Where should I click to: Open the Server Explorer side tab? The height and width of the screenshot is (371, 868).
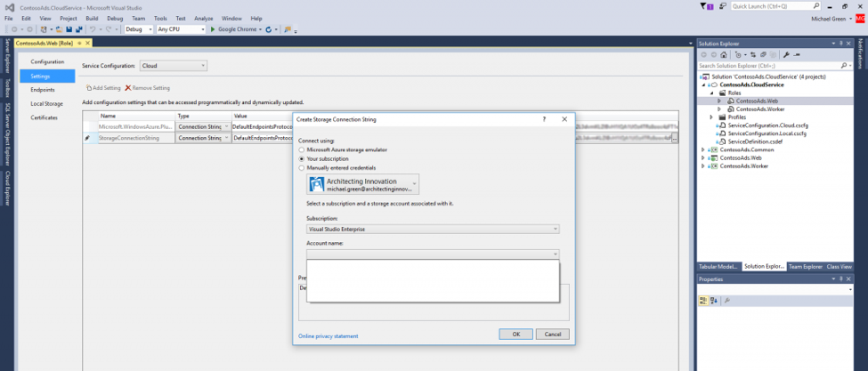point(7,55)
